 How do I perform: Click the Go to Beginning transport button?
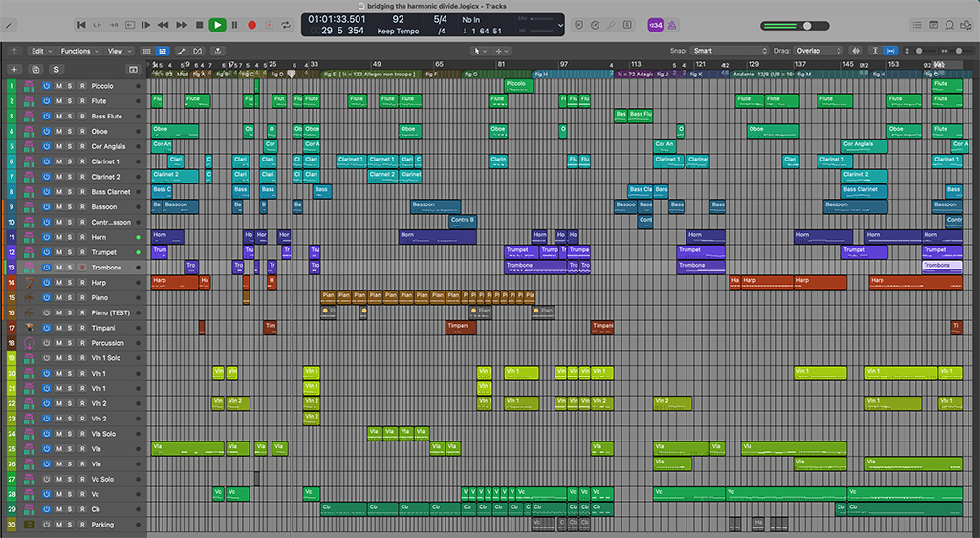pyautogui.click(x=81, y=25)
